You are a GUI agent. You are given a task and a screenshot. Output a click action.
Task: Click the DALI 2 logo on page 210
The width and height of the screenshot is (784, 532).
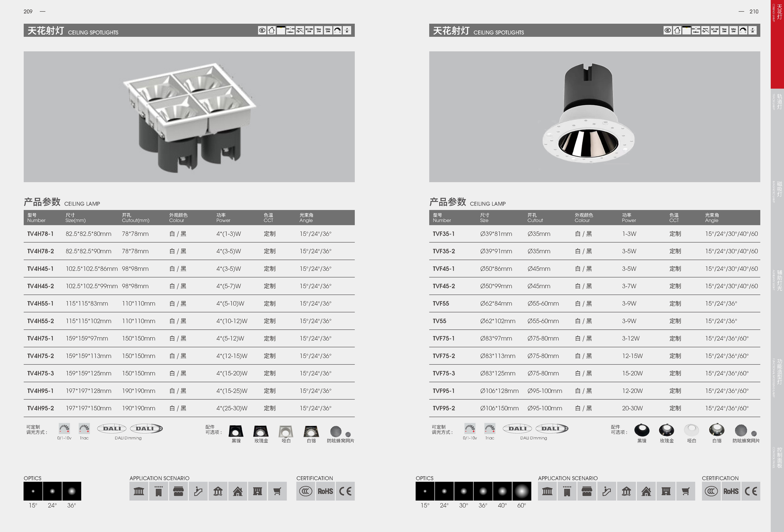[552, 429]
